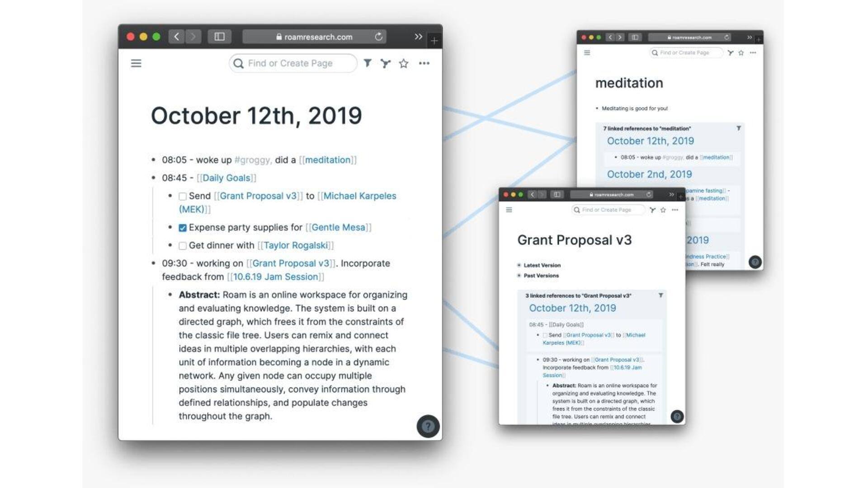Screen dimensions: 868x488
Task: Click the filter icon in main window
Action: [367, 63]
